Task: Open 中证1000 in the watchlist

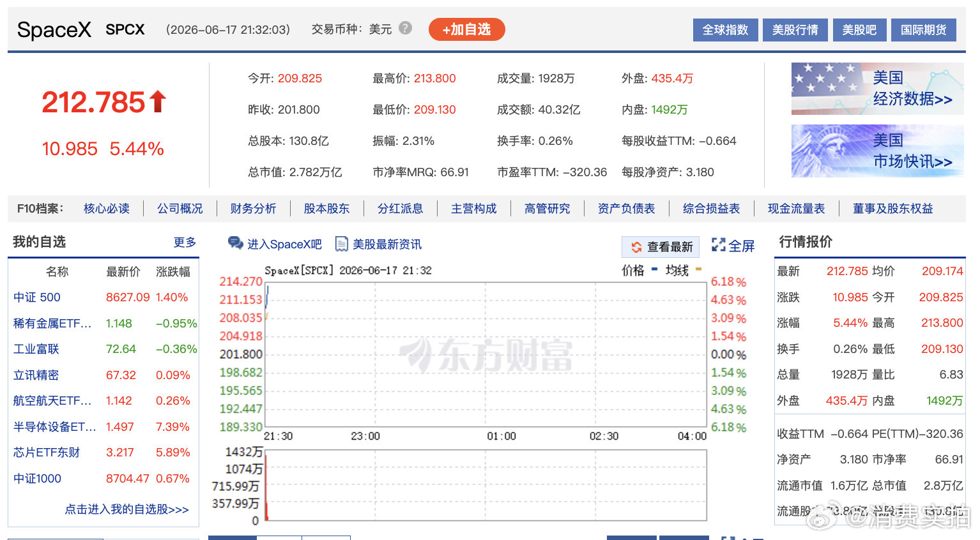Action: [x=37, y=479]
